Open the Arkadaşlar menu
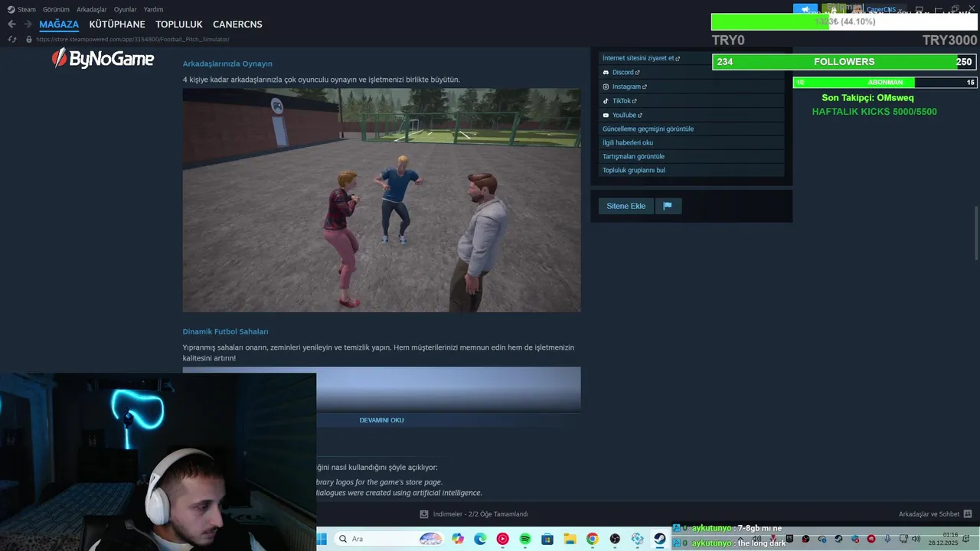The height and width of the screenshot is (551, 980). 92,9
